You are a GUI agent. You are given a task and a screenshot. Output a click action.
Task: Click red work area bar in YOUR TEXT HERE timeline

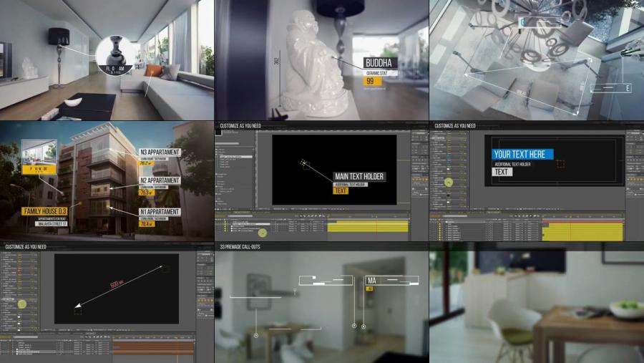click(581, 222)
